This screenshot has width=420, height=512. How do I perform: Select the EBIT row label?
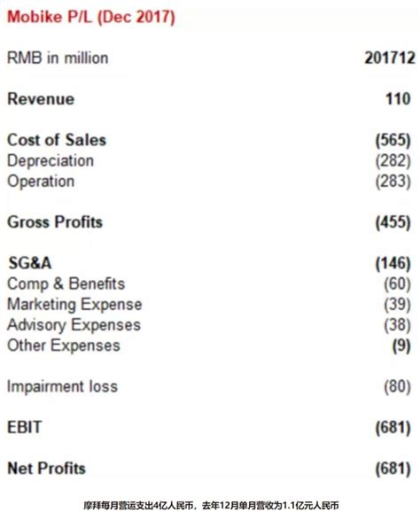click(25, 428)
